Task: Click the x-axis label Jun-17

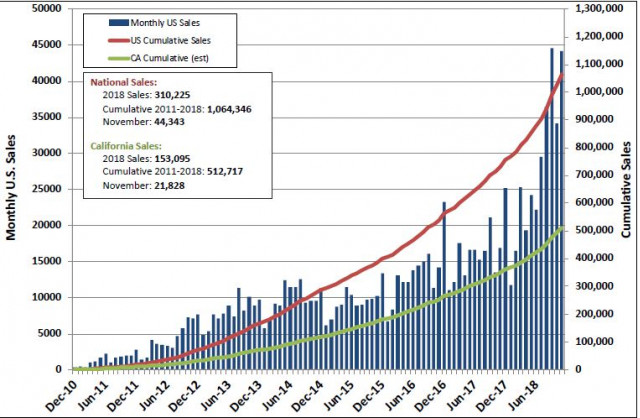Action: [462, 396]
